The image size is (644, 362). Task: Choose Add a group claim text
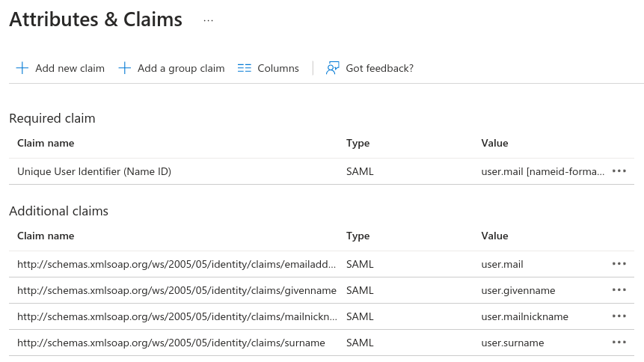click(x=181, y=68)
